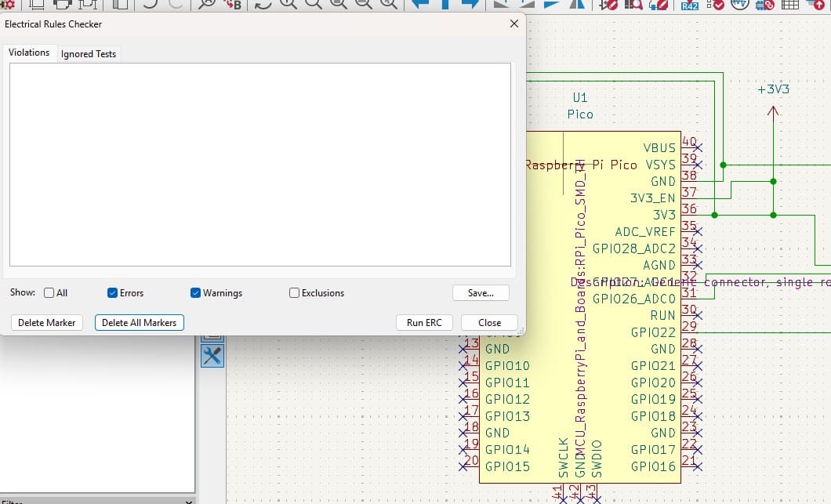Image resolution: width=831 pixels, height=504 pixels.
Task: Open Assign Footprints tool icon
Action: click(x=764, y=5)
